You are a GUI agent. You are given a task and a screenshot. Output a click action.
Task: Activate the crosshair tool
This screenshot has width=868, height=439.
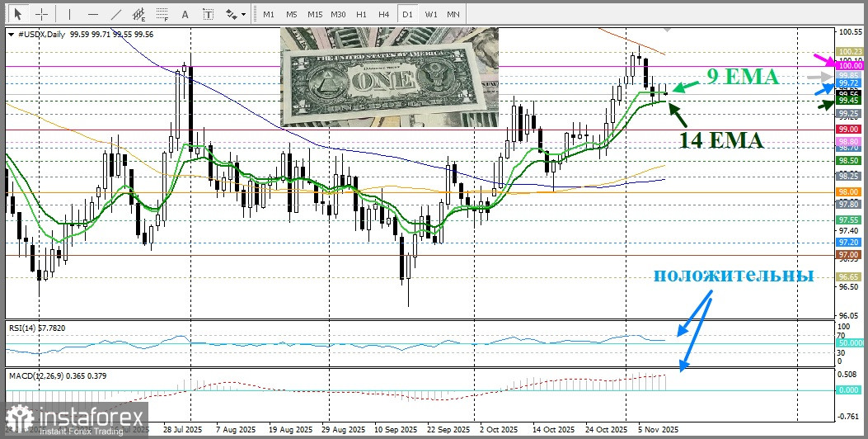click(41, 14)
